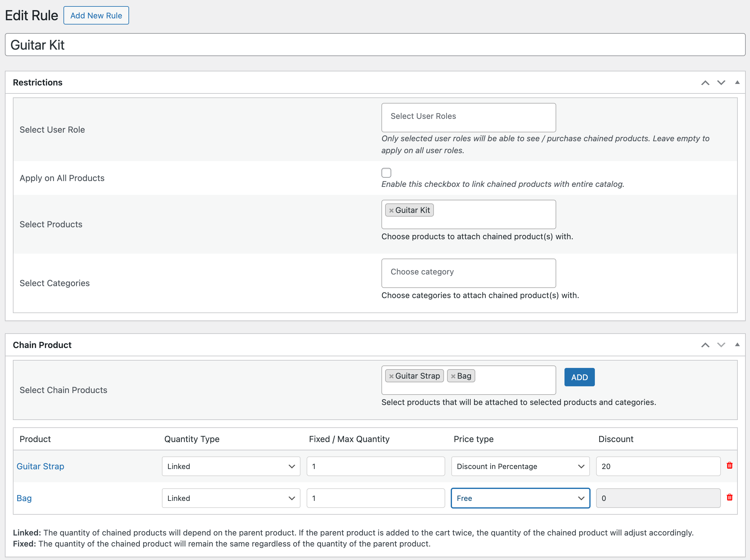The image size is (750, 560).
Task: Remove Guitar Kit tag via its × icon
Action: [x=392, y=210]
